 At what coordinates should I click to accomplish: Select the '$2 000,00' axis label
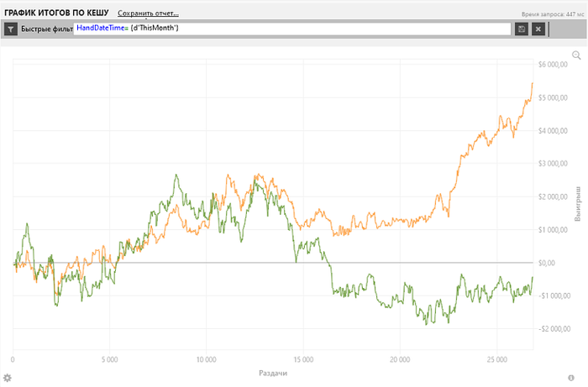point(553,196)
